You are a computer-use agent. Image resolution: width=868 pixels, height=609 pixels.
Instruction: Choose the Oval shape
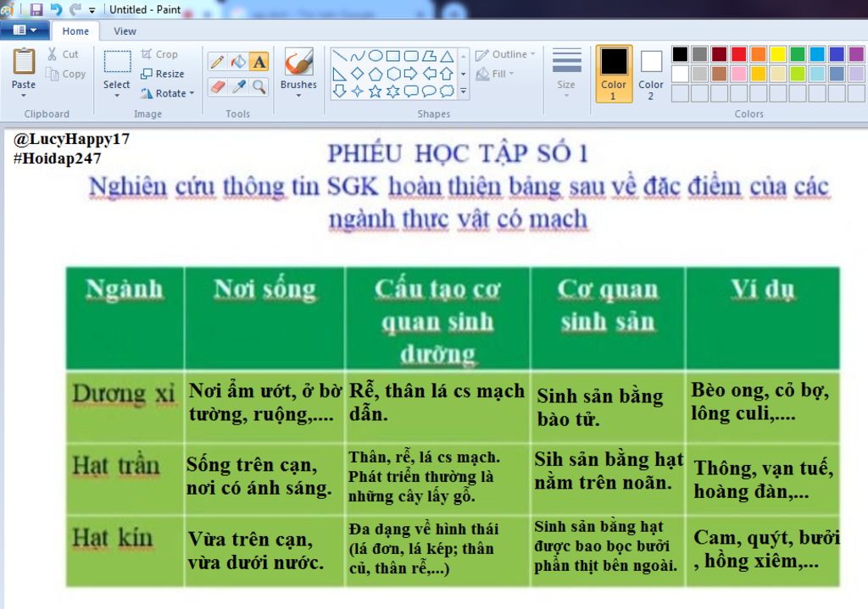[376, 56]
